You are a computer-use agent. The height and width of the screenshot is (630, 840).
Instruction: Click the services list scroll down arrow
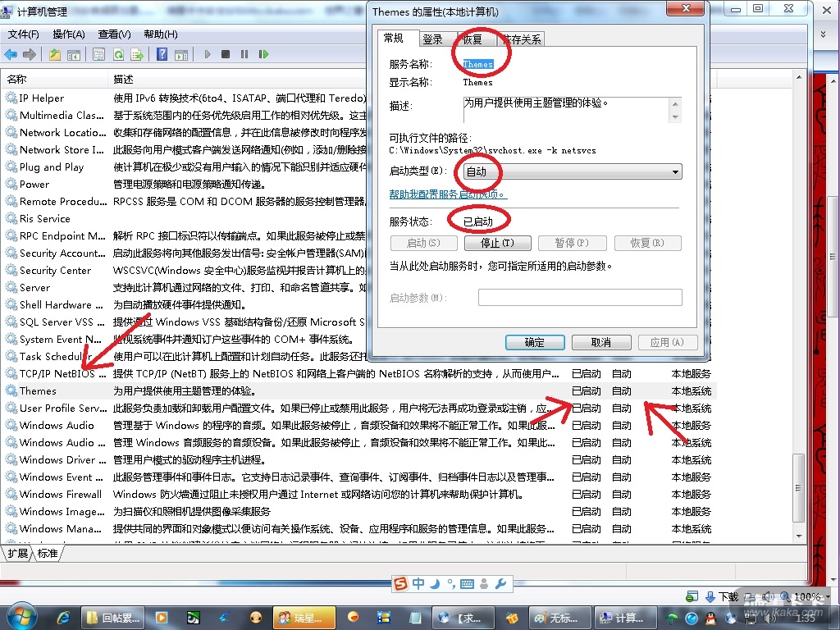pos(799,536)
